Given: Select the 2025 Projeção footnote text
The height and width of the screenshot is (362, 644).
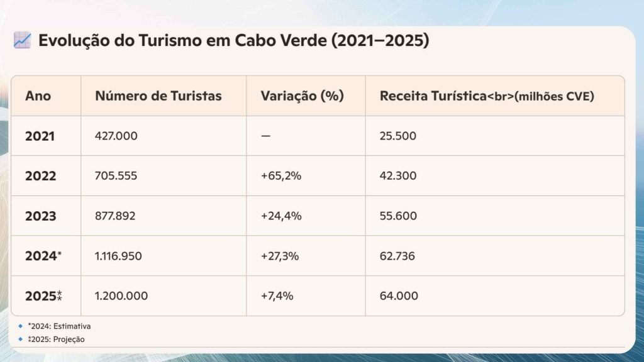Looking at the screenshot, I should (56, 339).
